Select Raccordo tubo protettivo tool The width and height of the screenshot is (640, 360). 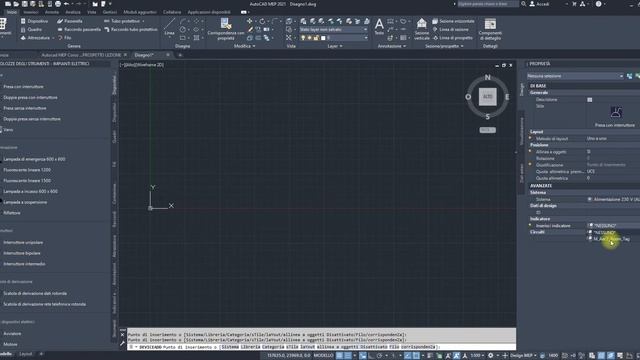131,29
